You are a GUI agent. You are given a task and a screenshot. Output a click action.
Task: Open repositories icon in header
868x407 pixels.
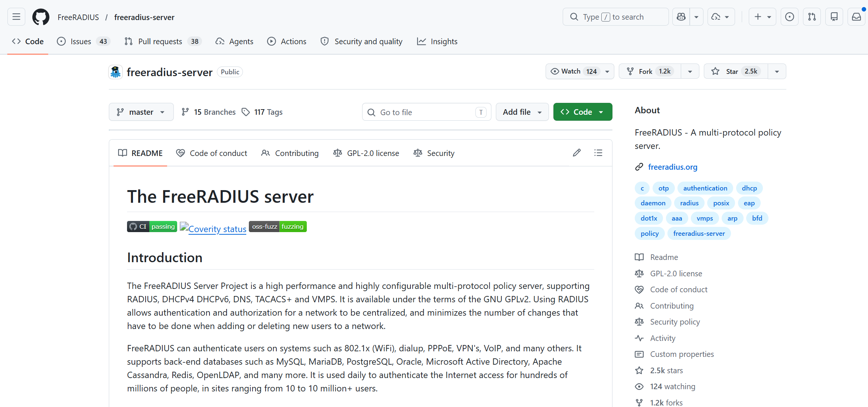coord(834,17)
